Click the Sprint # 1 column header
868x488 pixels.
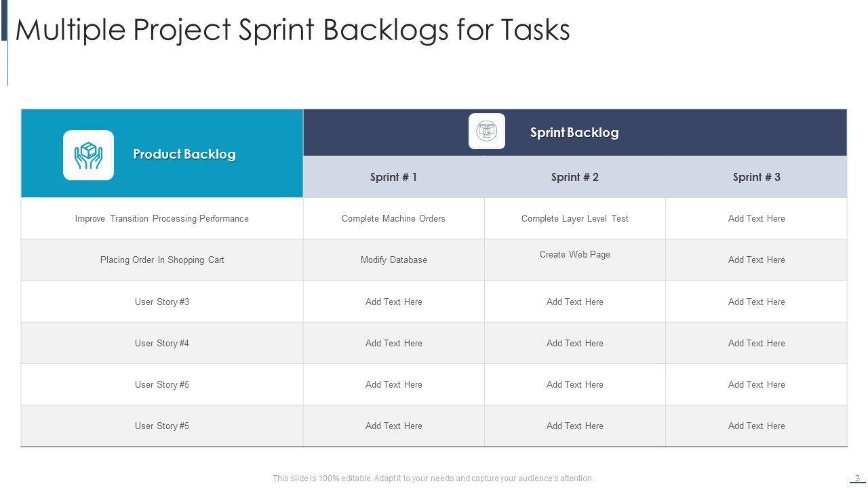pos(393,178)
